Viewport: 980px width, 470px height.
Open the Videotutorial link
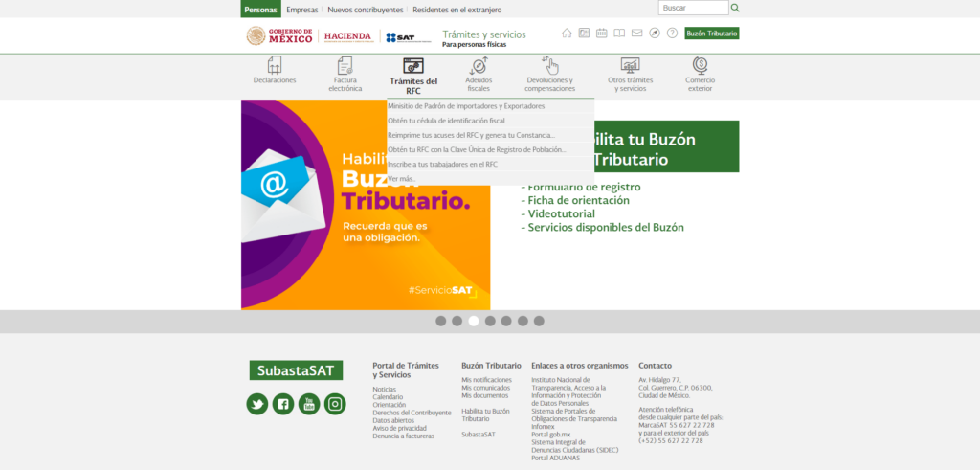[561, 213]
